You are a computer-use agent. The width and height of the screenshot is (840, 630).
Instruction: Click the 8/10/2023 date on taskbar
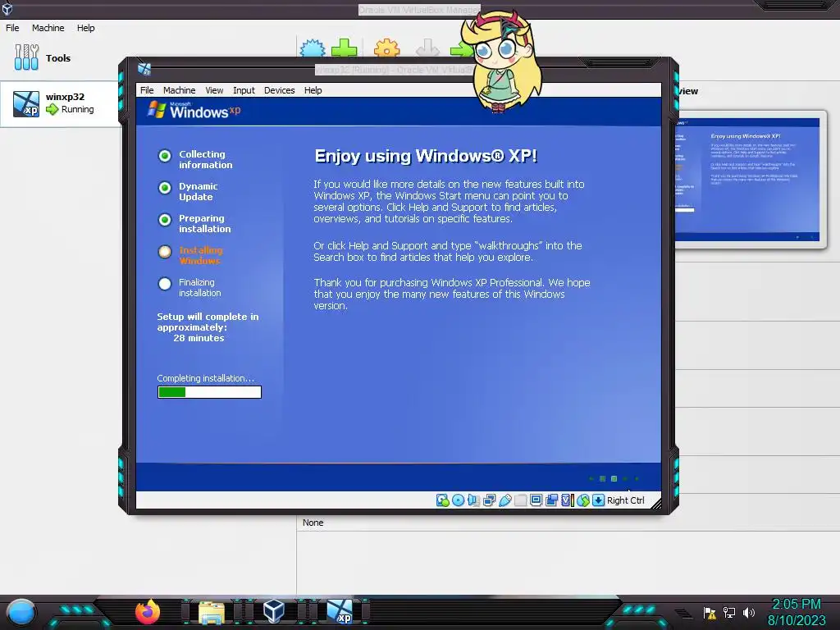797,620
